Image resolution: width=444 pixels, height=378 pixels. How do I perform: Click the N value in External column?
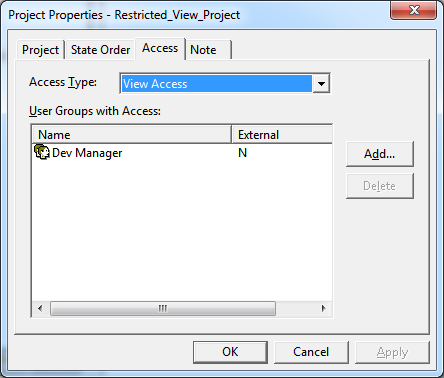point(242,153)
